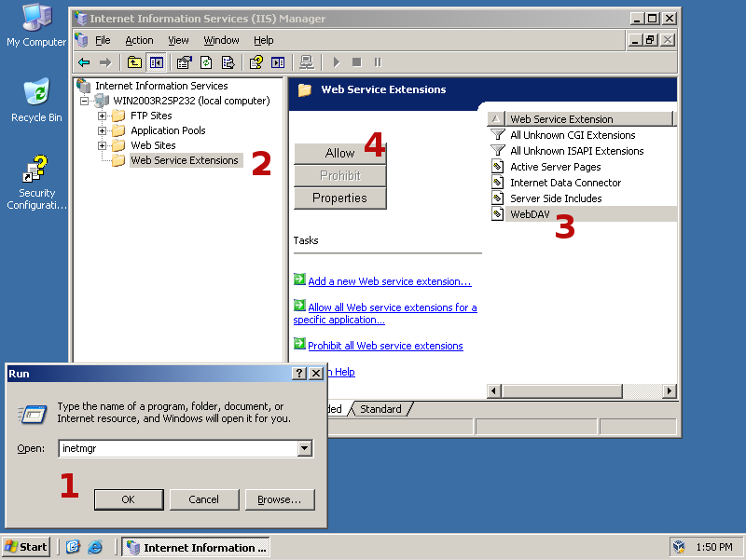Click the Allow button
The height and width of the screenshot is (560, 746).
click(x=340, y=154)
